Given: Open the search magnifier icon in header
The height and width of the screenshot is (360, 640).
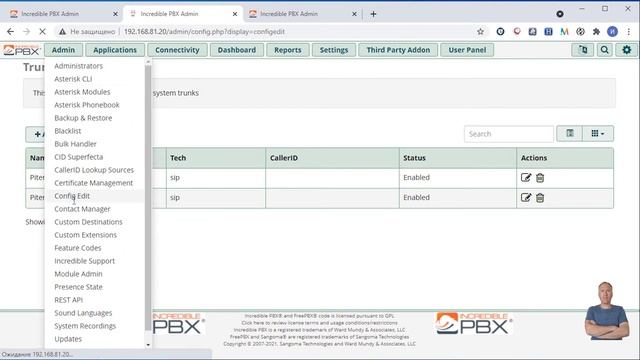Looking at the screenshot, I should tap(604, 50).
